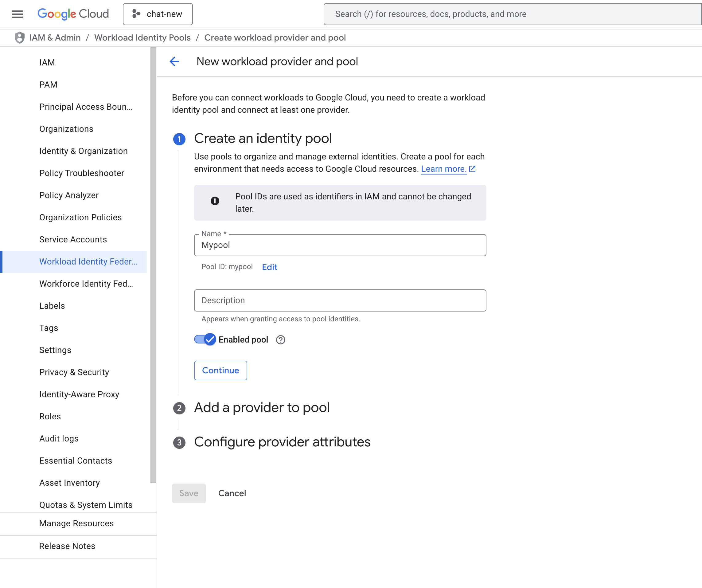702x588 pixels.
Task: Click the step 2 circle for provider setup
Action: tap(179, 408)
